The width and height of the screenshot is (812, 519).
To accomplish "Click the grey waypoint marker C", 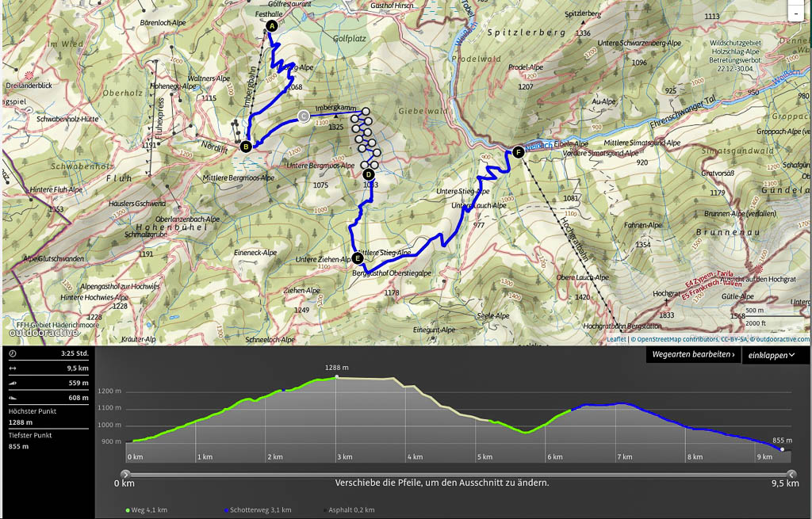I will click(304, 116).
